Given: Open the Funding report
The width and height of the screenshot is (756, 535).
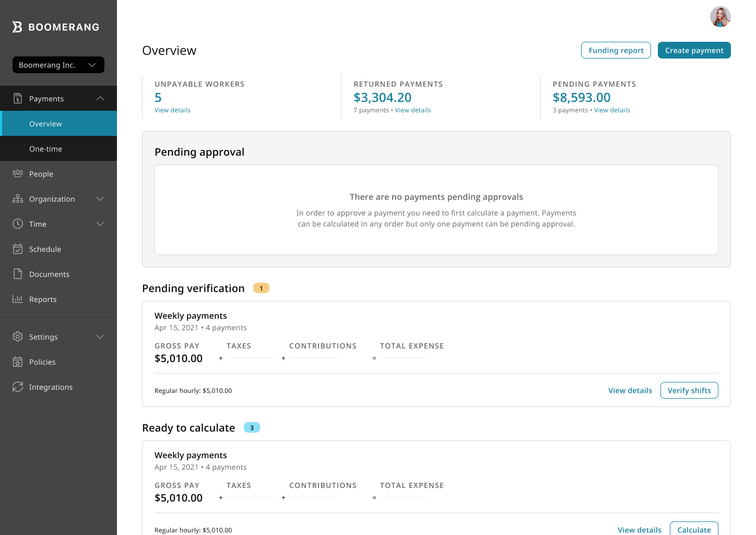Looking at the screenshot, I should pos(616,50).
